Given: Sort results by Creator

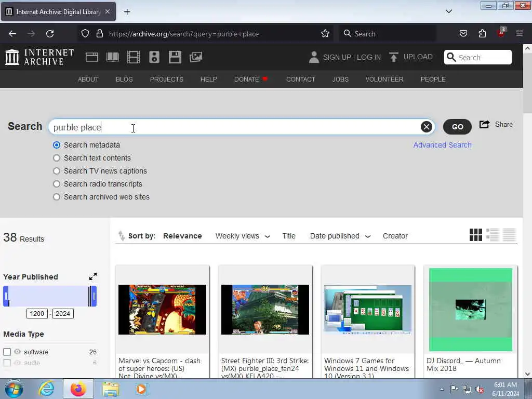Looking at the screenshot, I should [x=395, y=236].
